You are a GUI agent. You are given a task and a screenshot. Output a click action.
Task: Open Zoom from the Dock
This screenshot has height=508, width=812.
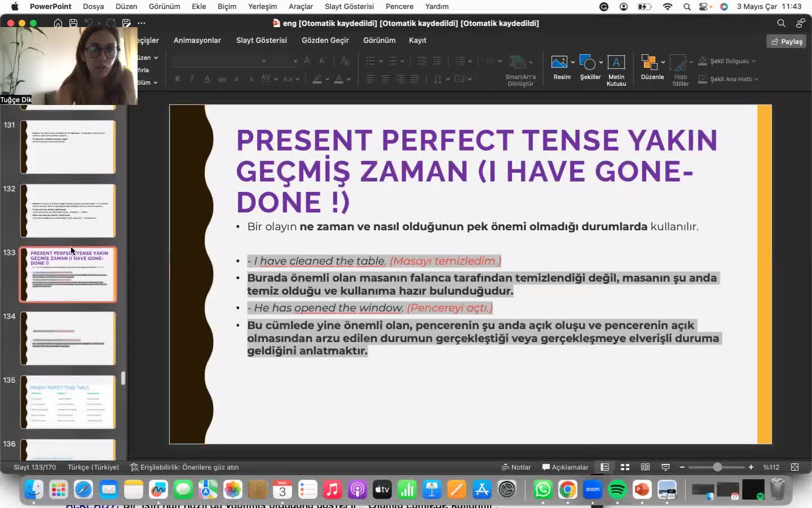pos(593,489)
